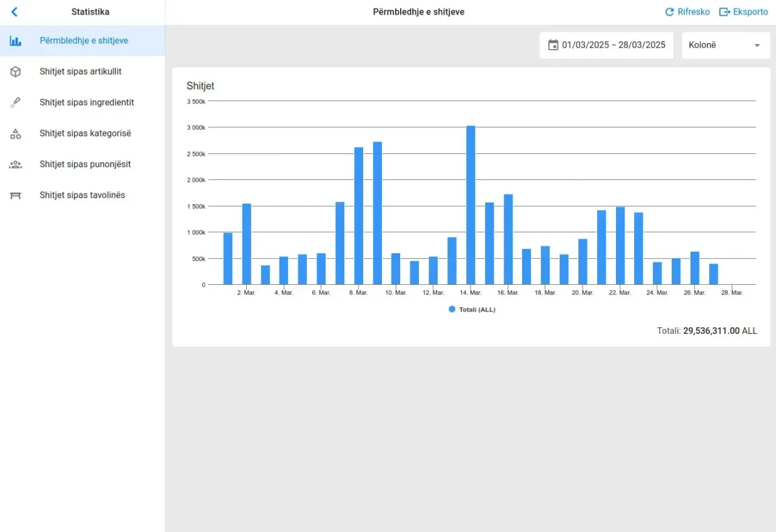This screenshot has width=776, height=532.
Task: Open Shitjet sipas kategorisë report
Action: click(x=82, y=133)
